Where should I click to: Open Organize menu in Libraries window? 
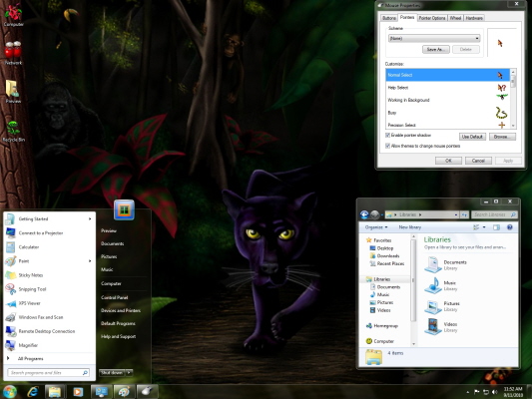376,227
